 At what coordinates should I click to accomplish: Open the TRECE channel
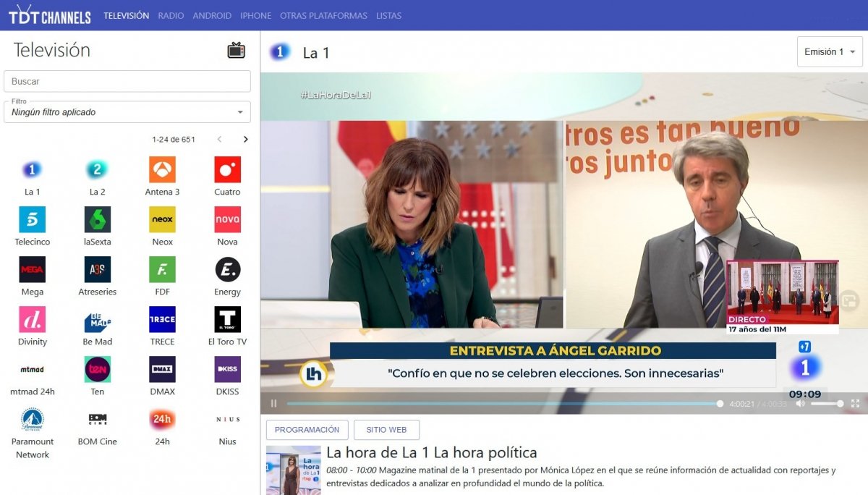pos(162,320)
